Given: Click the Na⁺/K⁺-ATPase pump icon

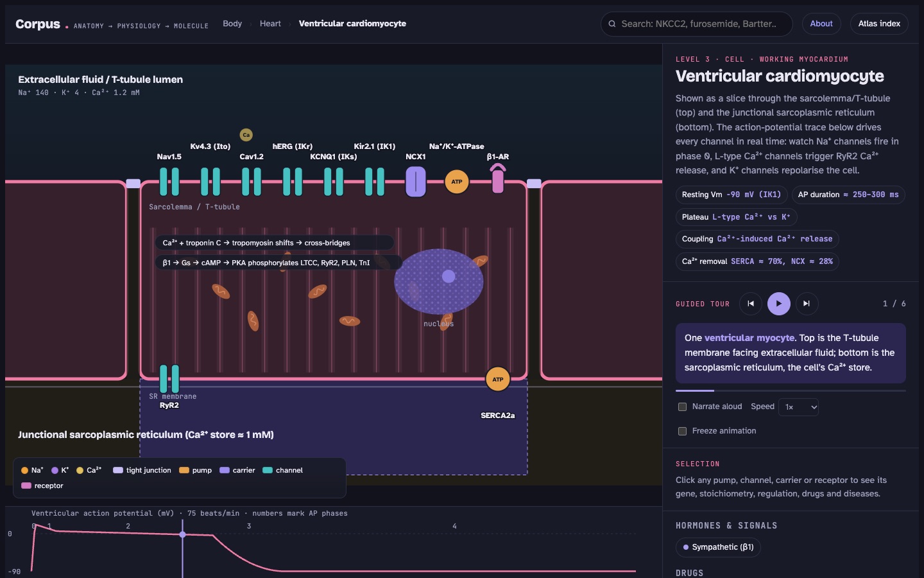Looking at the screenshot, I should coord(457,182).
